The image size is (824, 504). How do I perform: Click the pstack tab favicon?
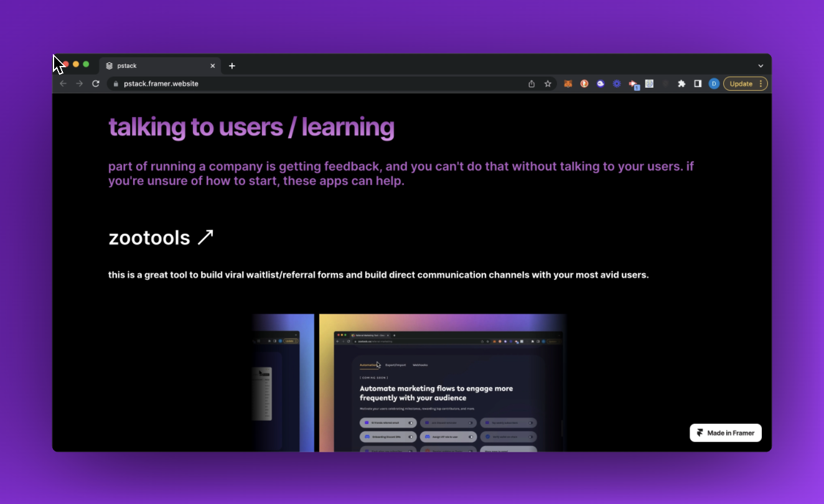coord(110,65)
